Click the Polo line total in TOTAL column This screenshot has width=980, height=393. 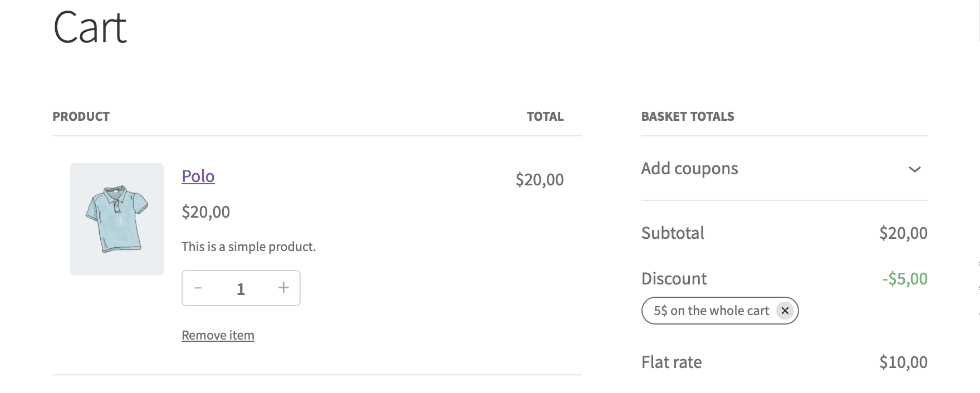tap(540, 180)
